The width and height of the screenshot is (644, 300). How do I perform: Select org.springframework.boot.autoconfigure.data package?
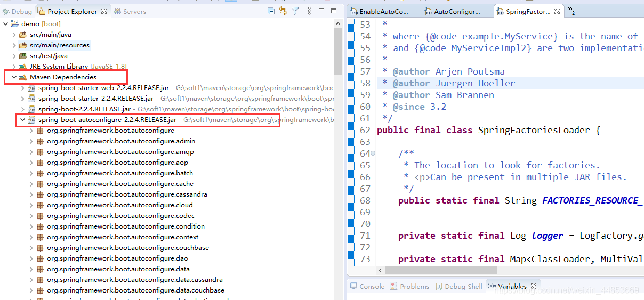tap(118, 269)
